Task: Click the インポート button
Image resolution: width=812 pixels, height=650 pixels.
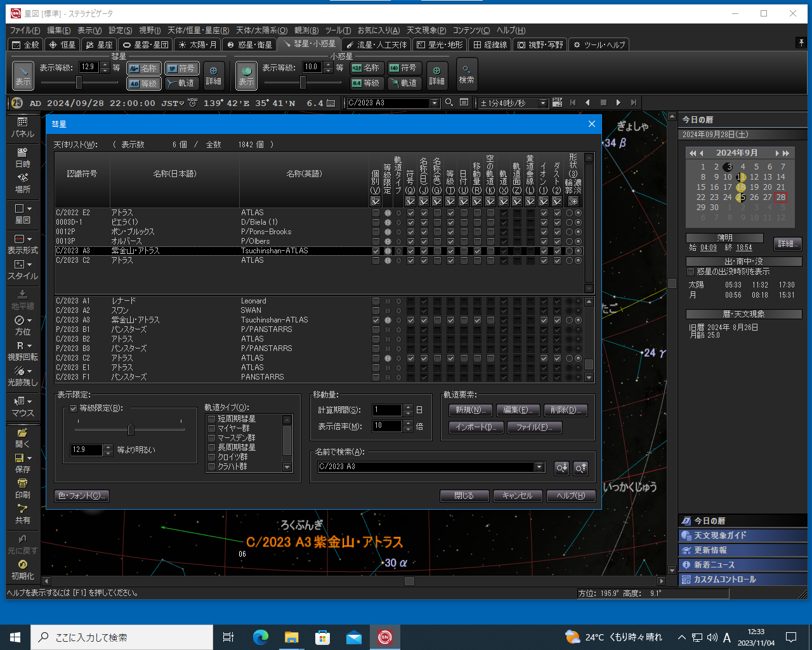Action: (x=476, y=427)
